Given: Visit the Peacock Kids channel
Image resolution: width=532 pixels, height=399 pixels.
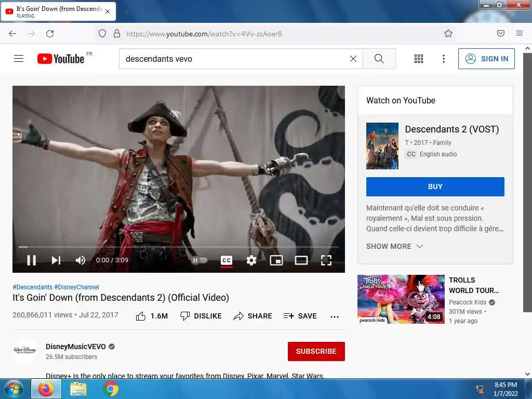Looking at the screenshot, I should [x=468, y=302].
